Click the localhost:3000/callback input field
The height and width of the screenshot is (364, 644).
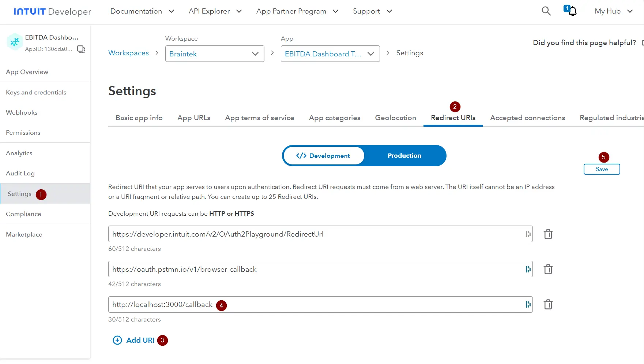320,304
